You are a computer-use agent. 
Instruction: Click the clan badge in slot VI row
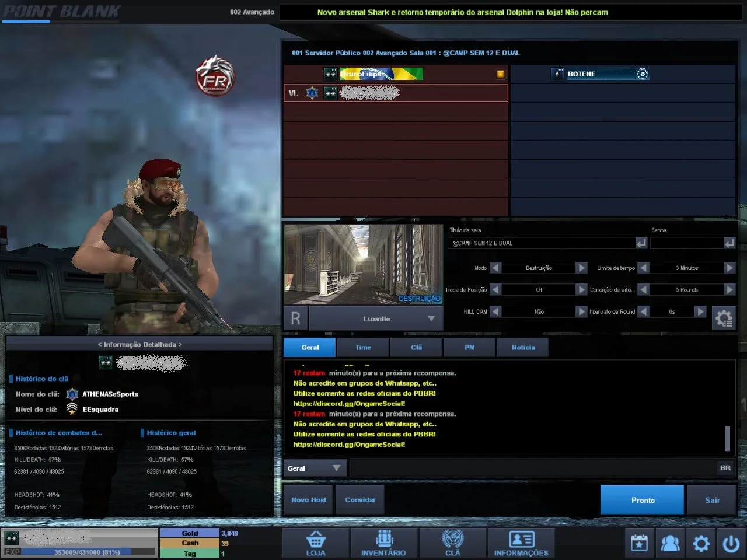[312, 93]
